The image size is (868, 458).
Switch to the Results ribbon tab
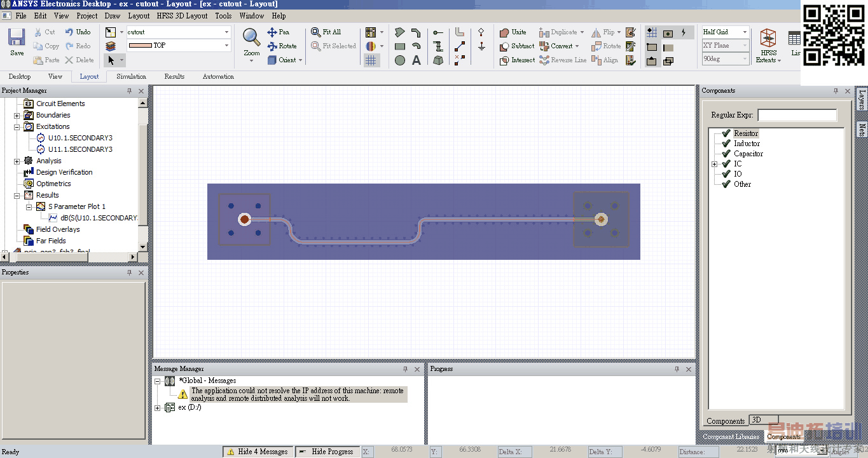pos(174,76)
